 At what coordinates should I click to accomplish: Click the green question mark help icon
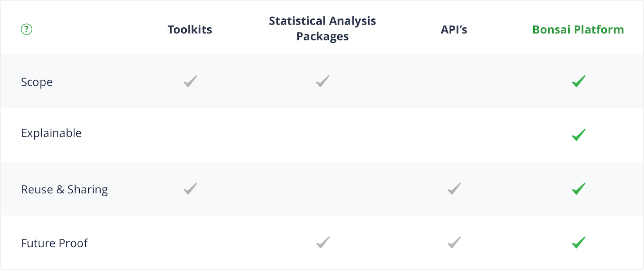click(x=27, y=29)
